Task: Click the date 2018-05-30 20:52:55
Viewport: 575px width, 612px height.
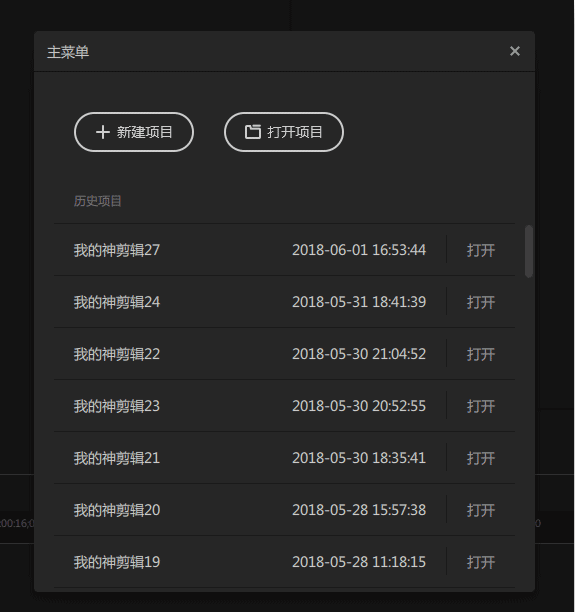Action: click(359, 406)
